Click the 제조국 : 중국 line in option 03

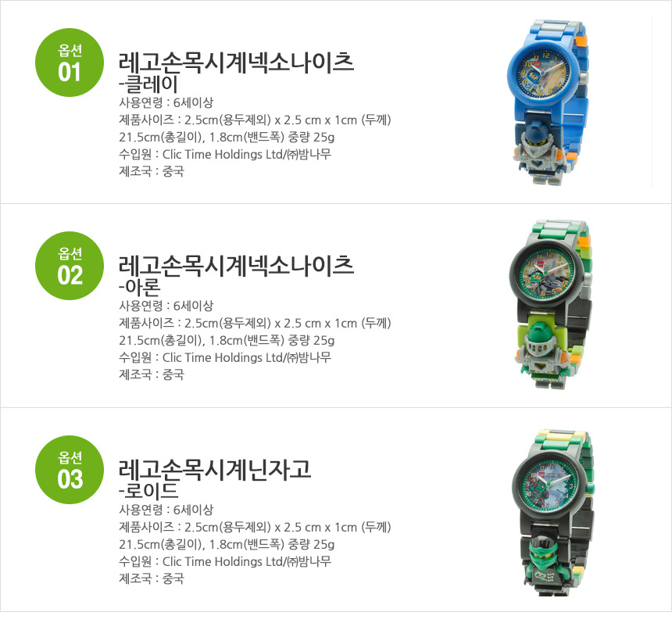pyautogui.click(x=152, y=578)
